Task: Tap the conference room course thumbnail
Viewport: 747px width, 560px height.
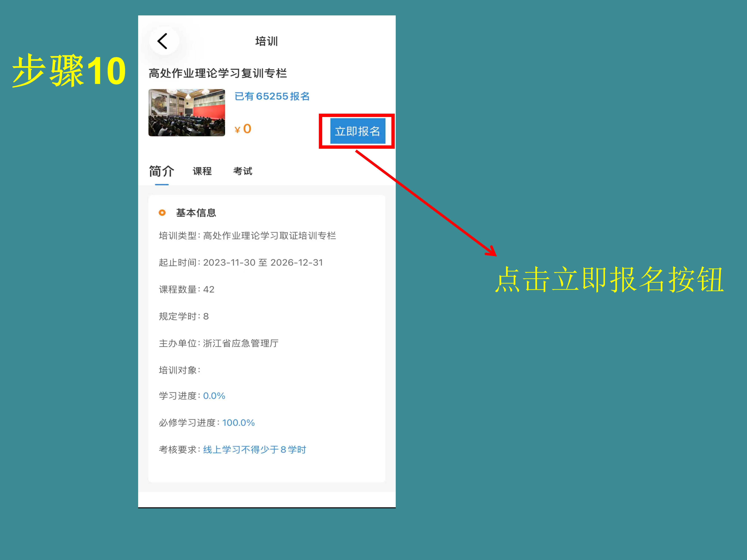Action: [x=186, y=113]
